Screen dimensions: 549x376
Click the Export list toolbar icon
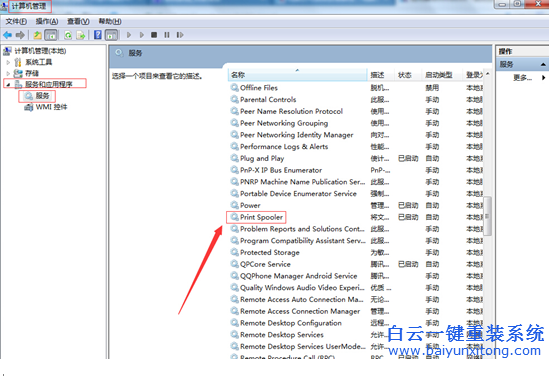pyautogui.click(x=81, y=35)
